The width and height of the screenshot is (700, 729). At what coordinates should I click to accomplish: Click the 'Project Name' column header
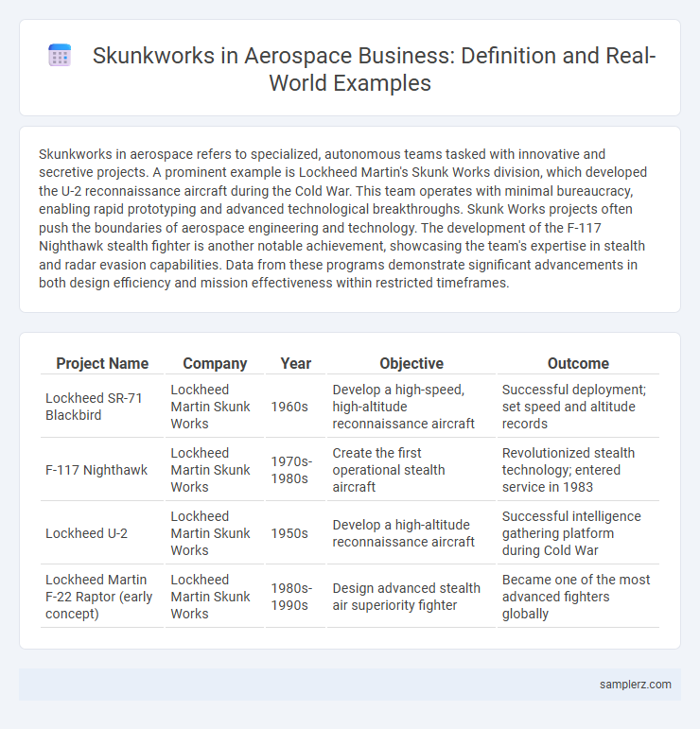click(102, 363)
